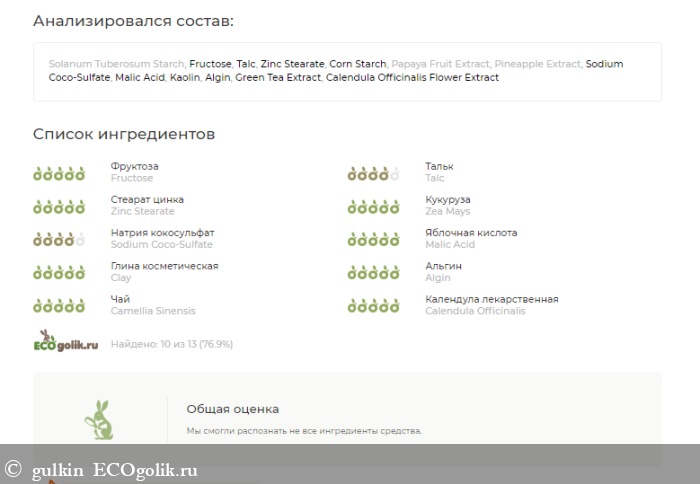
Task: Click the Общая оценка heading
Action: [232, 409]
